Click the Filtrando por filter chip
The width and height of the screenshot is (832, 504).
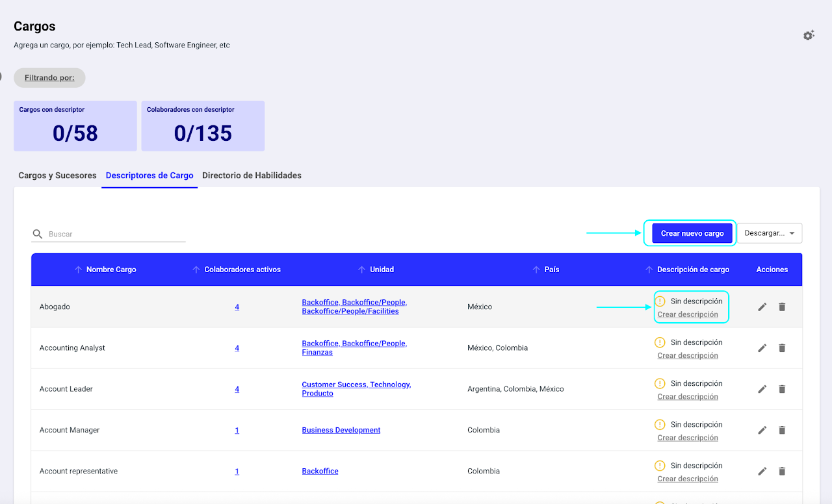[x=49, y=78]
